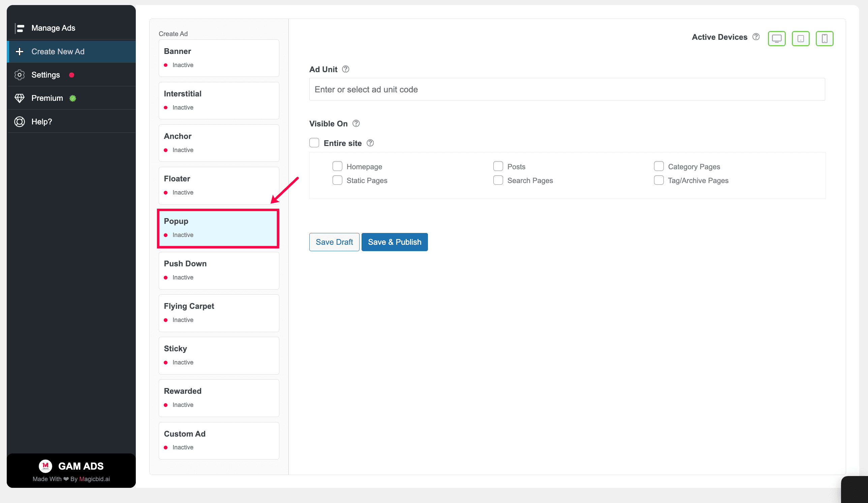The width and height of the screenshot is (868, 503).
Task: Click the Settings gear icon
Action: (20, 75)
